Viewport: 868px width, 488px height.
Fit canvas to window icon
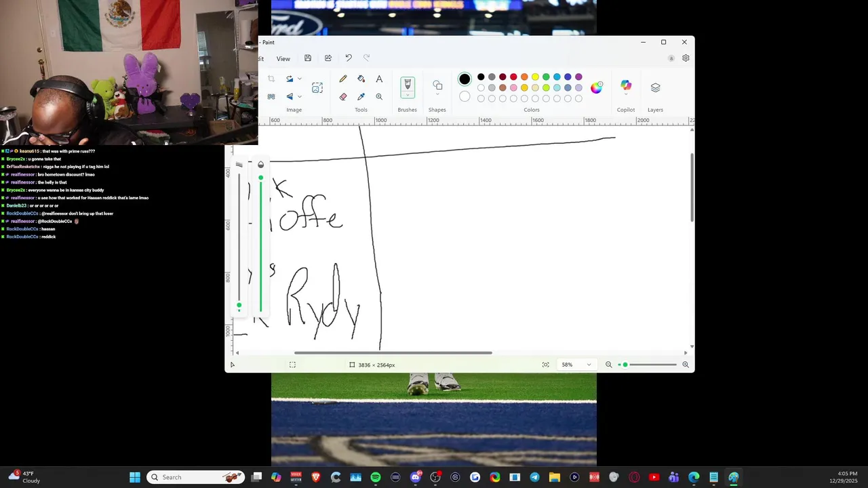point(546,365)
